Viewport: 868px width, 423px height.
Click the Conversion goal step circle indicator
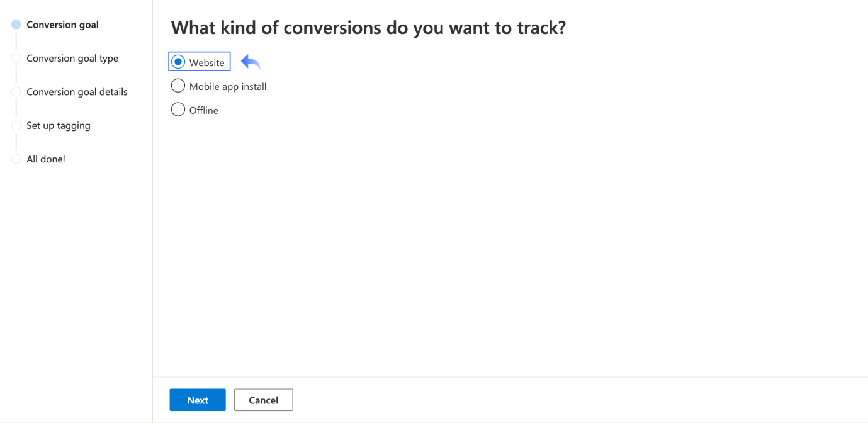(x=16, y=25)
